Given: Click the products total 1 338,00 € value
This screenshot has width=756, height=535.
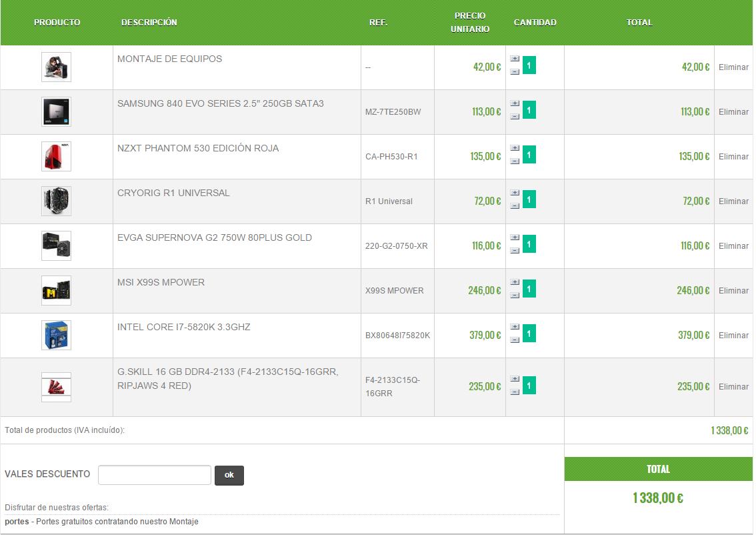Looking at the screenshot, I should click(729, 430).
